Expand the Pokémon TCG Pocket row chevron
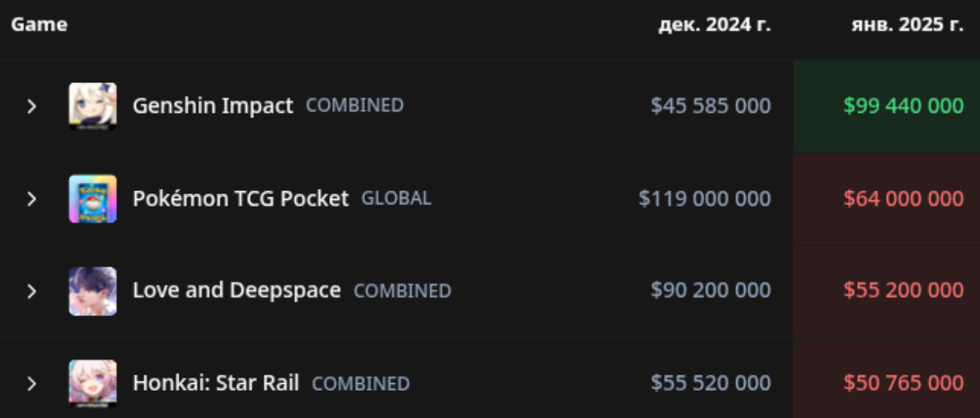 [31, 198]
